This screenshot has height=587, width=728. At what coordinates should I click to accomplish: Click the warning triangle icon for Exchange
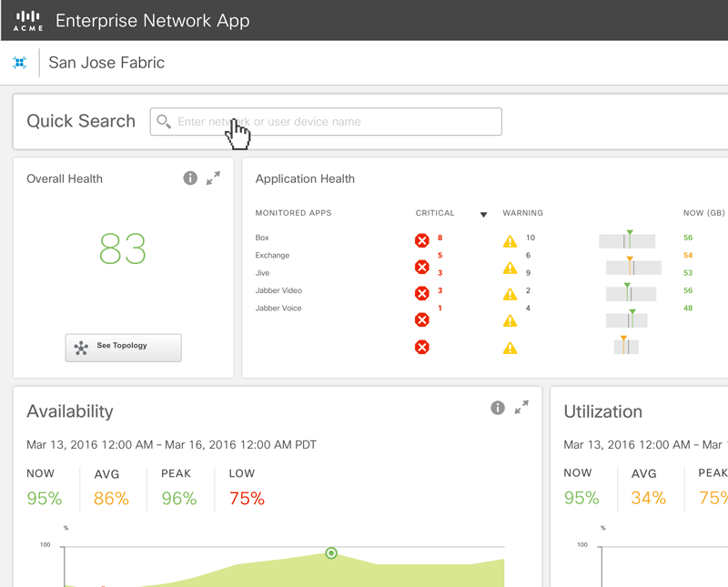pos(511,268)
